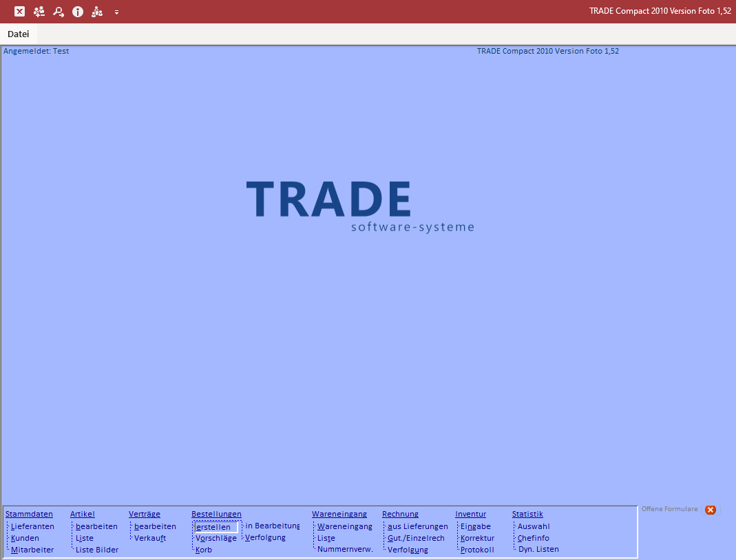Click the Verträge heading
This screenshot has width=736, height=560.
click(145, 514)
